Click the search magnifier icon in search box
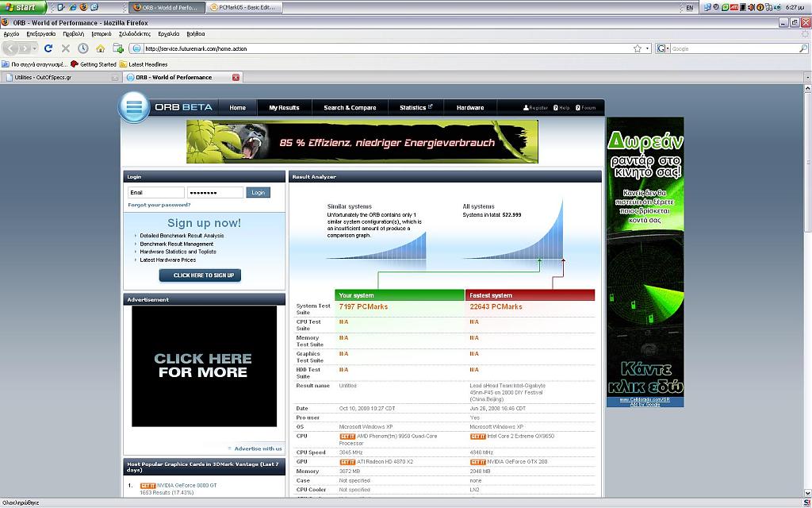This screenshot has width=812, height=508. click(803, 48)
